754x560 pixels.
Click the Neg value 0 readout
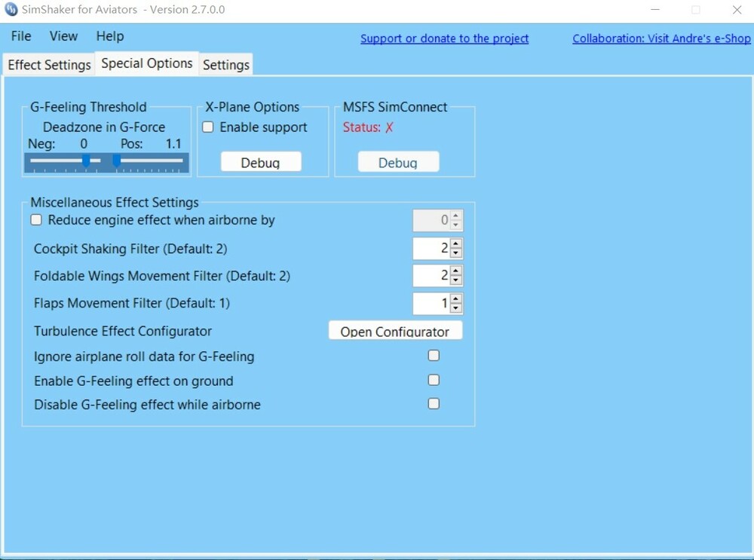tap(84, 144)
